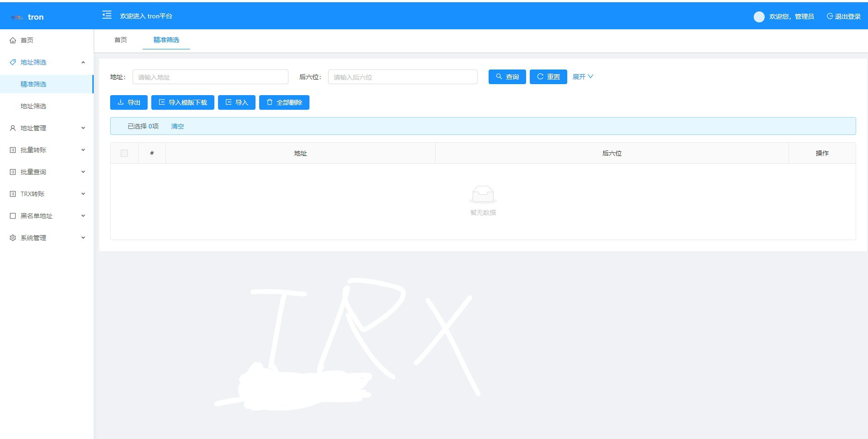Click the 清空 clear selection link
The width and height of the screenshot is (868, 439).
[177, 126]
